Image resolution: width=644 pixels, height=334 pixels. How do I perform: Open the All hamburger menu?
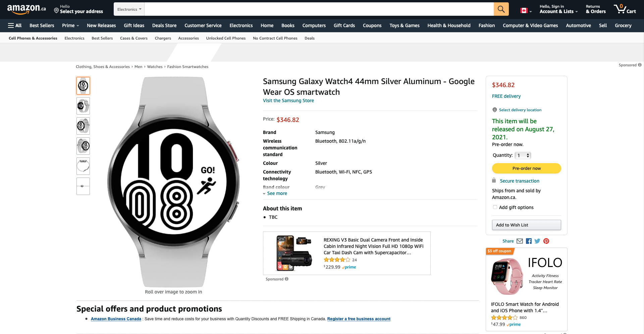[15, 25]
